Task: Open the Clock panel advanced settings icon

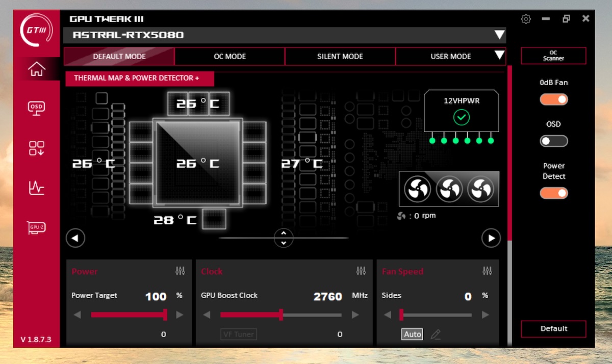Action: pyautogui.click(x=361, y=271)
